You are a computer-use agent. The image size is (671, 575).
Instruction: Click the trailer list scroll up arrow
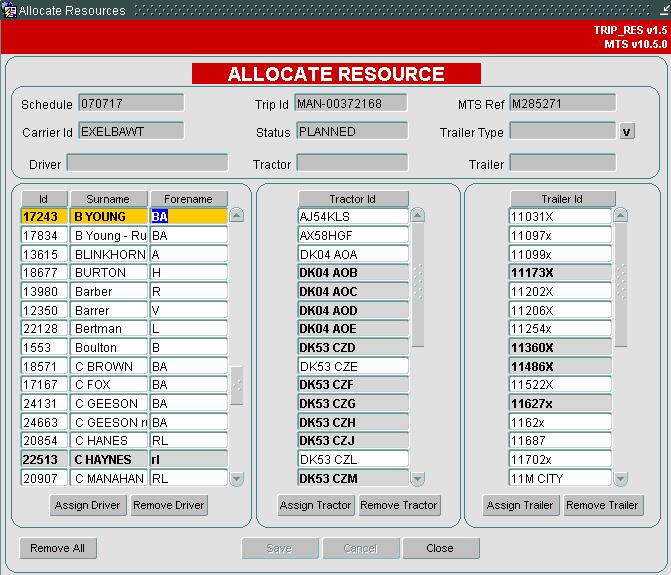click(621, 216)
